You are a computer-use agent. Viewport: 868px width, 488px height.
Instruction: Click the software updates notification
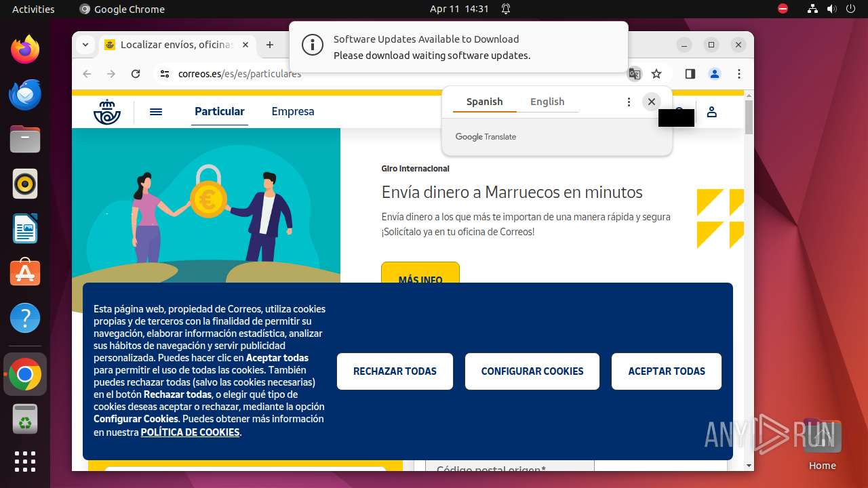(458, 47)
